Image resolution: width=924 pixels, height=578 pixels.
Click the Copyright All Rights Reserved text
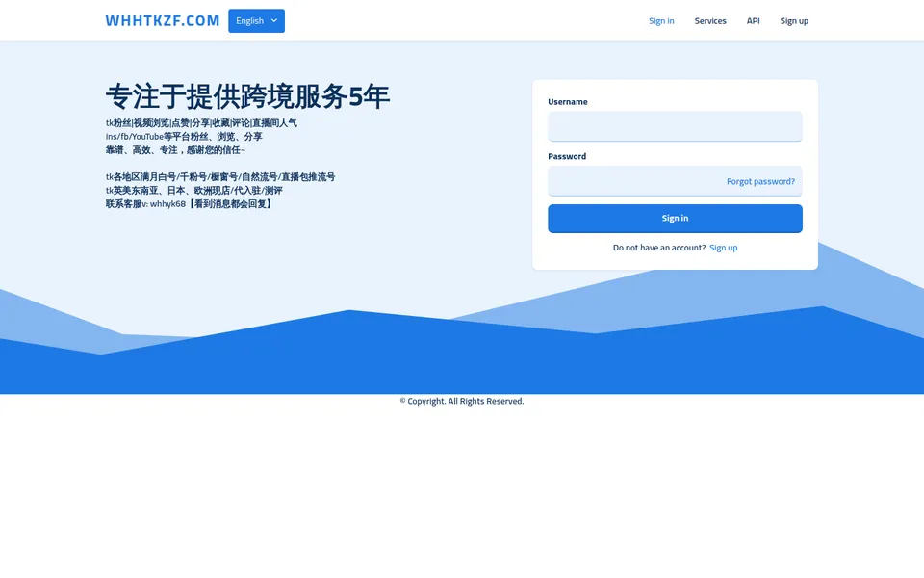coord(461,401)
